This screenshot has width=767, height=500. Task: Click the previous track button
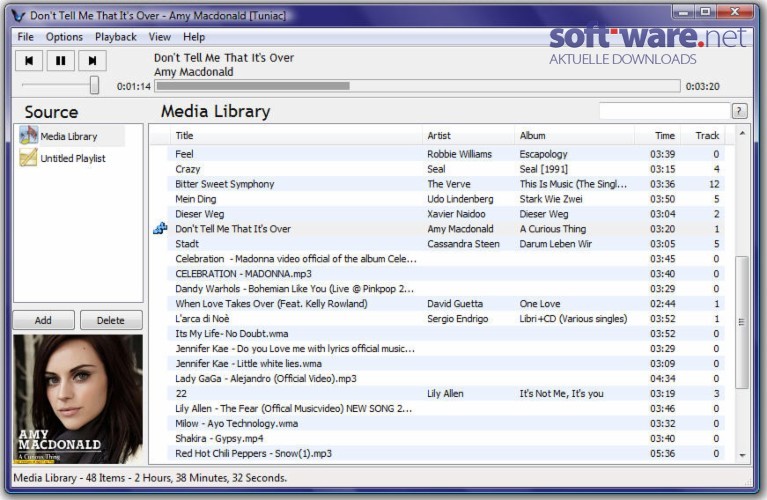click(29, 61)
